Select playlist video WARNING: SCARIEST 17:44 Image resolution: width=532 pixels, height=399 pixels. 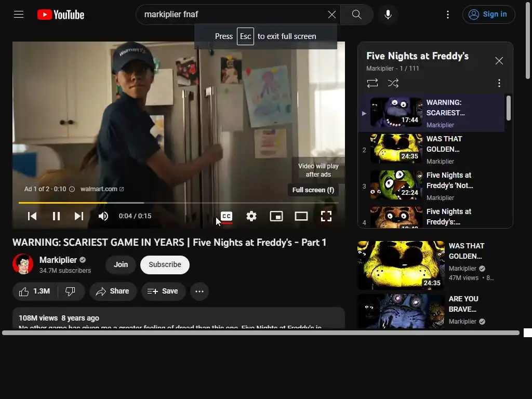click(x=432, y=113)
